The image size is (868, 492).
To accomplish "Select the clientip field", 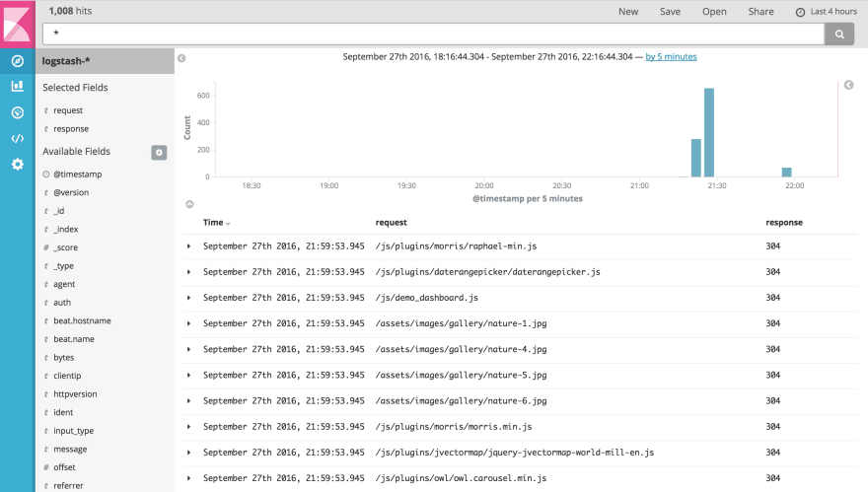I will [x=67, y=376].
